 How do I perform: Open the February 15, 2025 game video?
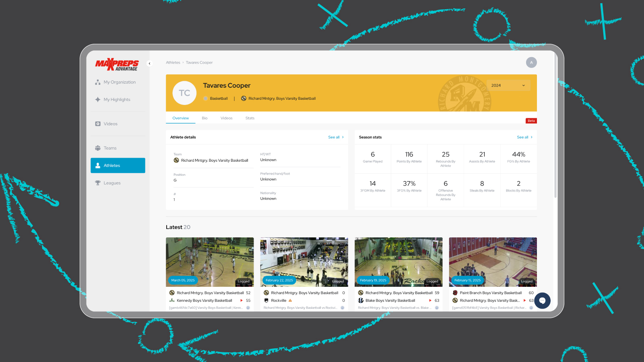493,261
